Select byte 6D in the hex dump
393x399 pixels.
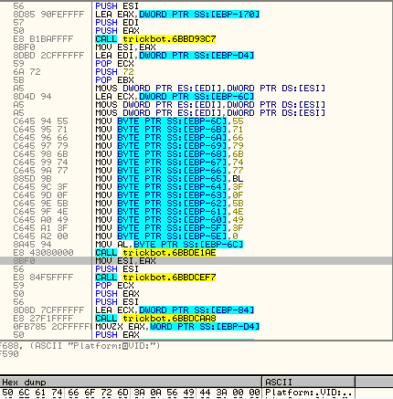[123, 393]
